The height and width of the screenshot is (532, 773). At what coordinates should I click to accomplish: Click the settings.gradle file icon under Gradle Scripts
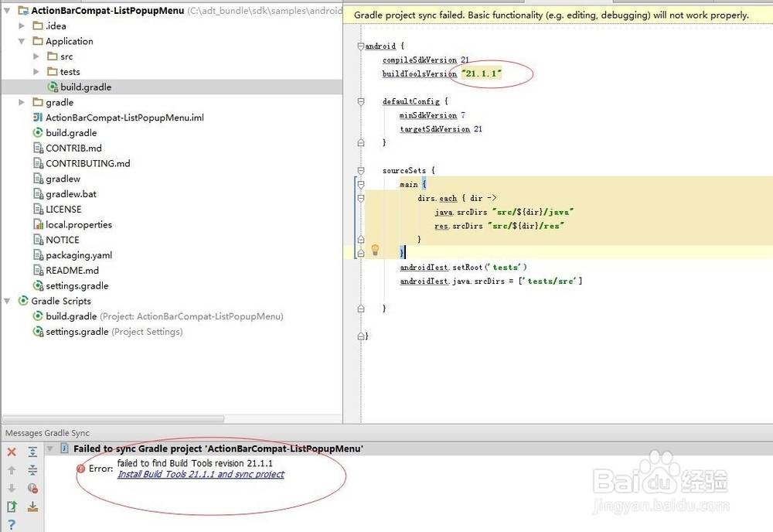click(38, 331)
